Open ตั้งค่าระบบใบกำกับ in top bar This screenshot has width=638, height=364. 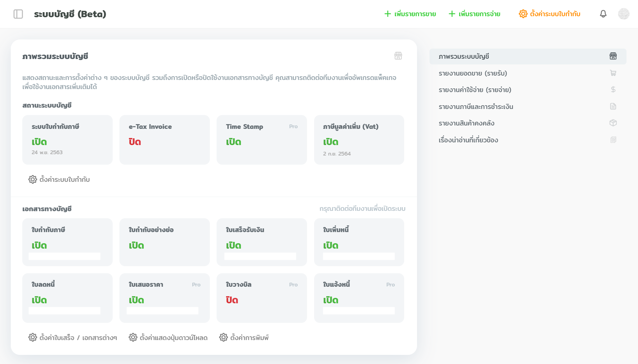pos(550,14)
